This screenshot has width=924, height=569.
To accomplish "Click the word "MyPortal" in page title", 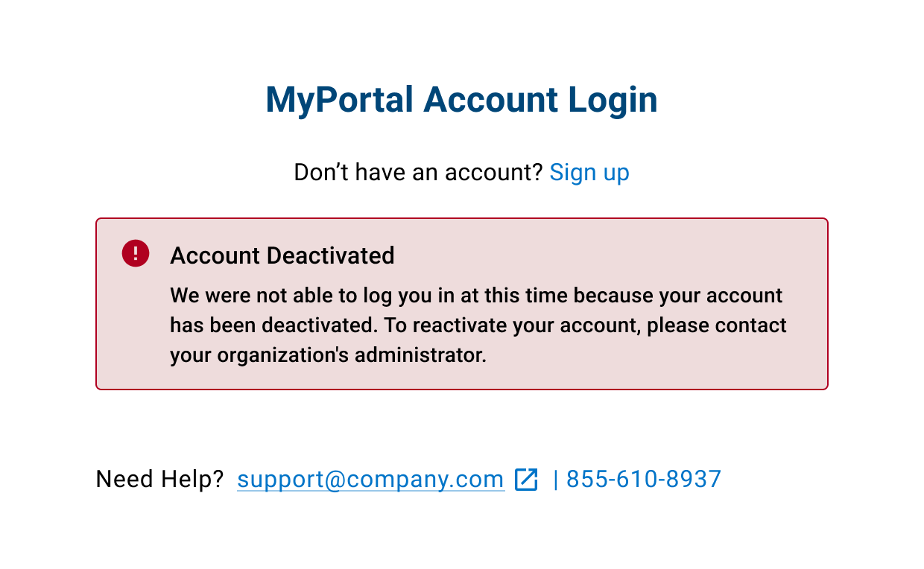I will pos(339,100).
